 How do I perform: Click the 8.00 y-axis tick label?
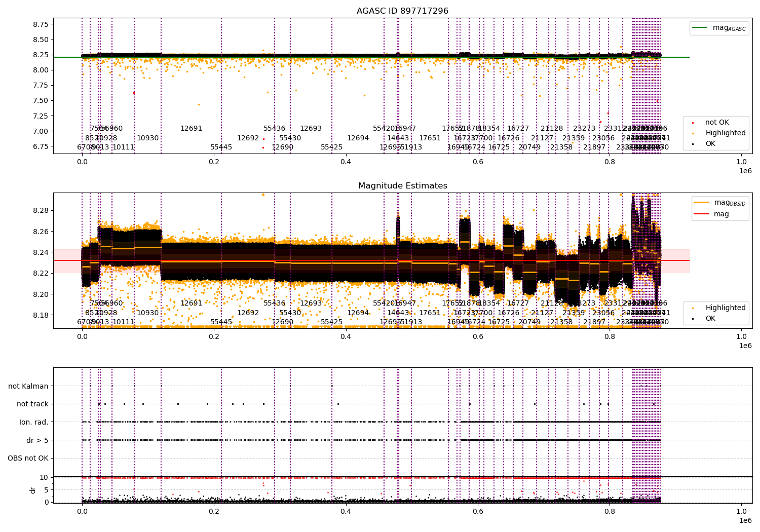click(41, 70)
